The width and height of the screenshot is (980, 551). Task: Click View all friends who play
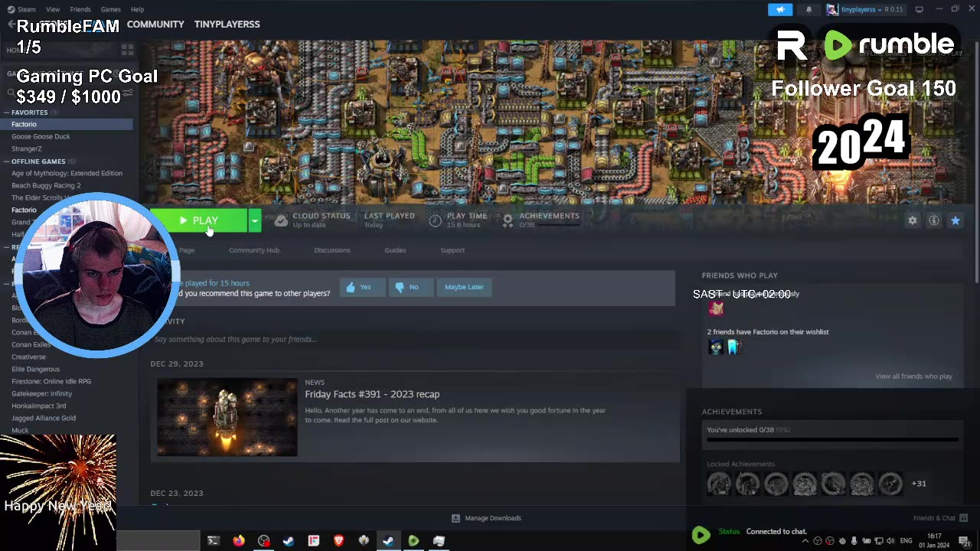click(x=913, y=377)
